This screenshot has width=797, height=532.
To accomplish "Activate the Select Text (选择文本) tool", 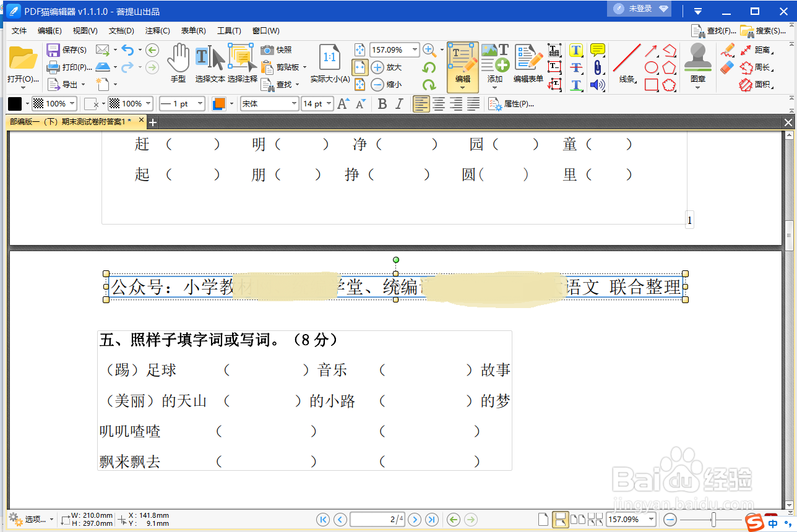I will 210,63.
